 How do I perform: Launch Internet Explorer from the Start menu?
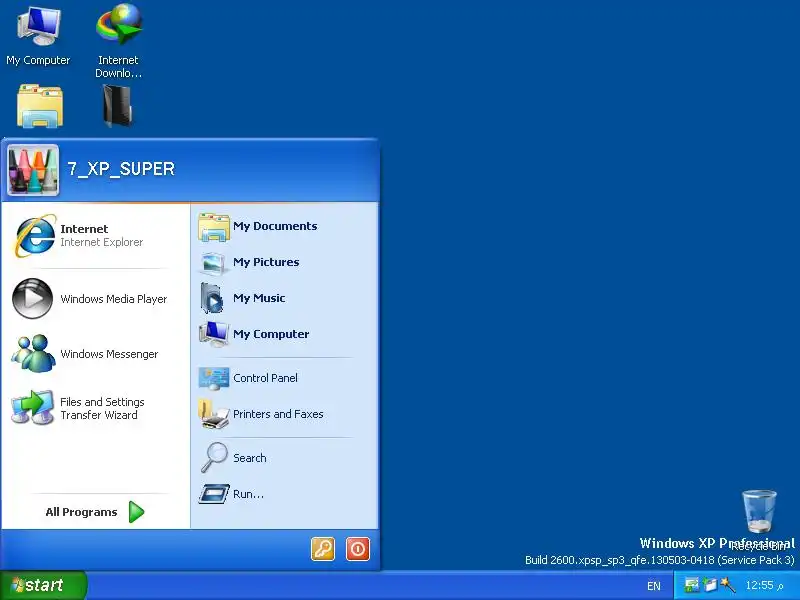[x=95, y=235]
